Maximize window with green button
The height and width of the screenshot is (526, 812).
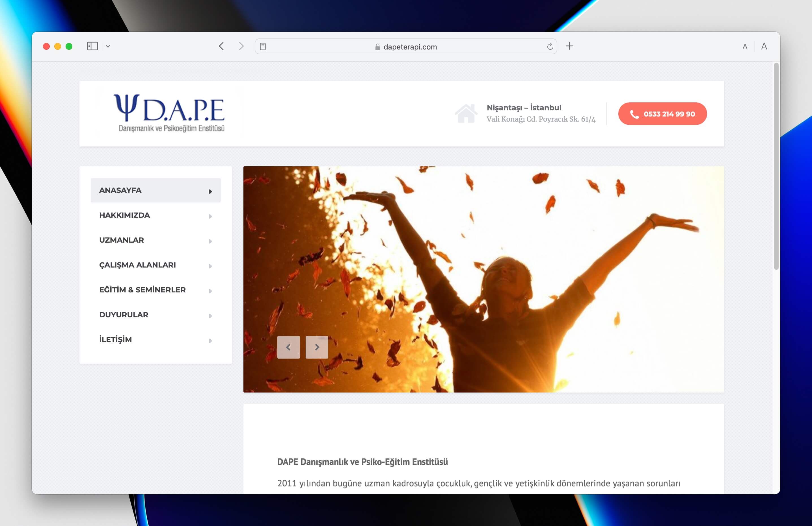point(69,46)
